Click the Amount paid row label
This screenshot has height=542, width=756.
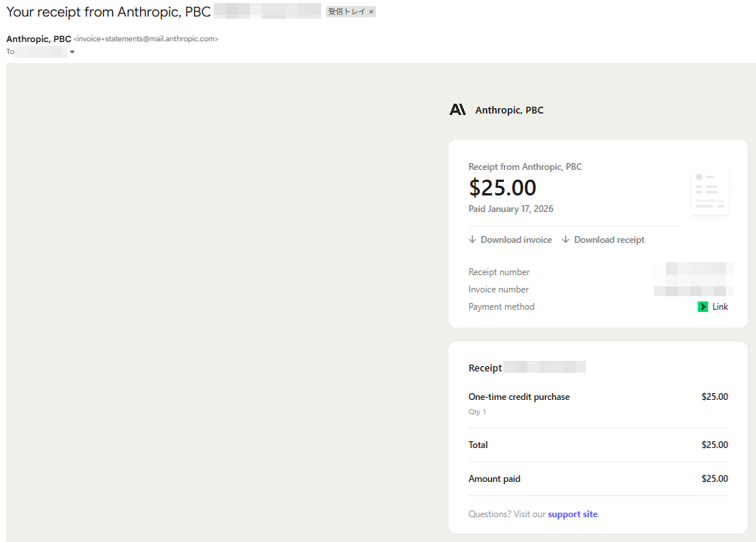pyautogui.click(x=494, y=479)
